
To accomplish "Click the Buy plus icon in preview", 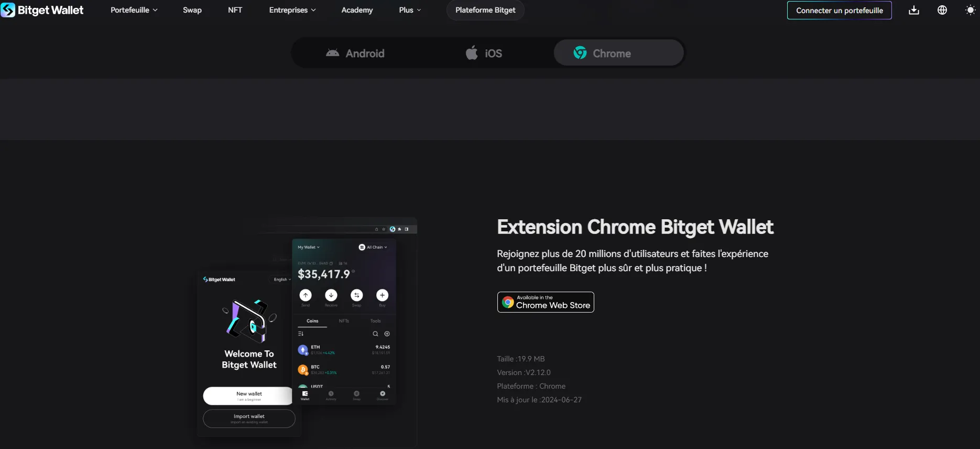I will coord(382,295).
